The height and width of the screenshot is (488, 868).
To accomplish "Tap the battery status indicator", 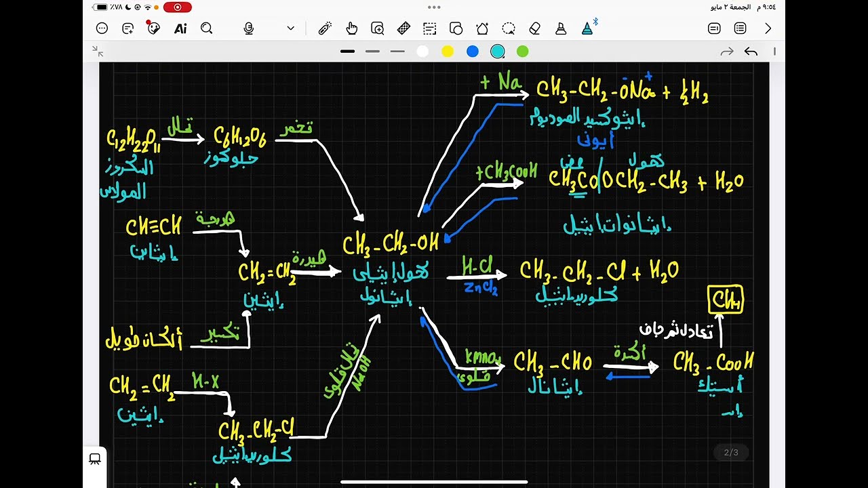I will 100,7.
